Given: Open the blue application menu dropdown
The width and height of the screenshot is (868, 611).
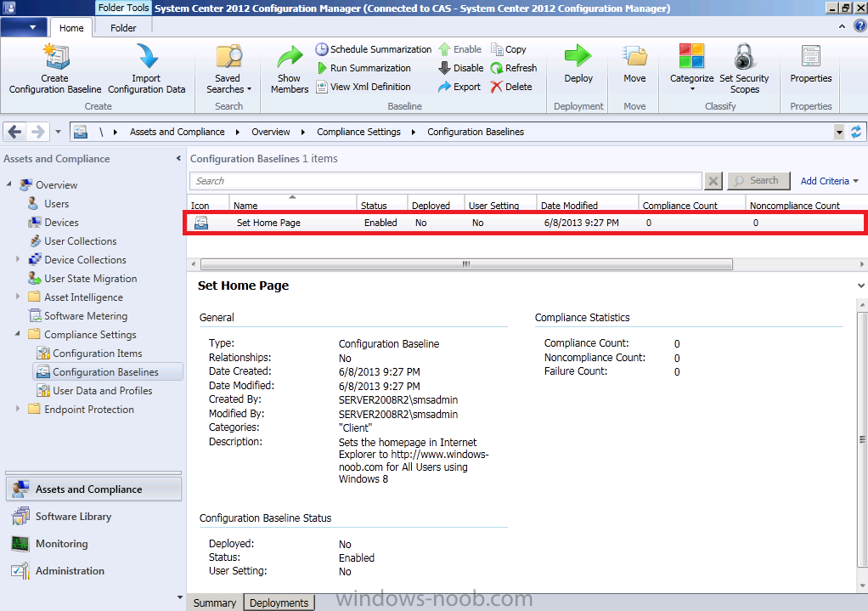Looking at the screenshot, I should point(23,27).
